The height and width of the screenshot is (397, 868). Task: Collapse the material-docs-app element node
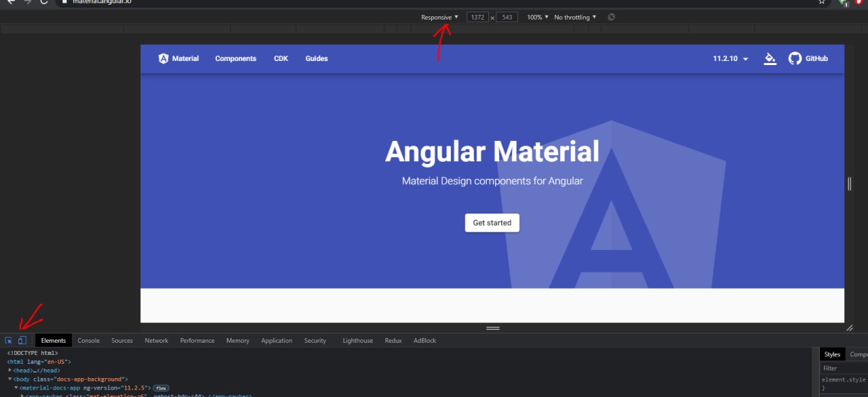16,388
